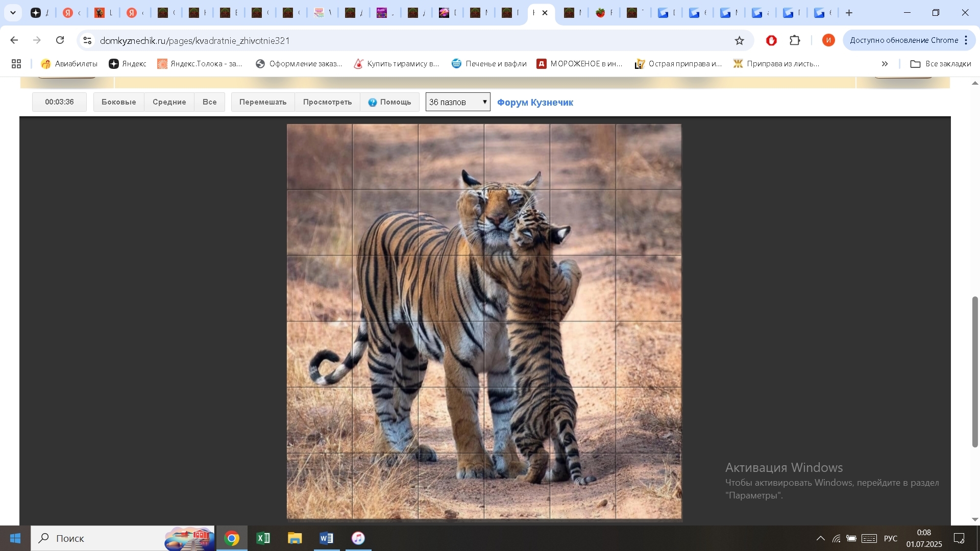This screenshot has height=551, width=980.
Task: Open the Печенье и вафли bookmark
Action: [489, 64]
